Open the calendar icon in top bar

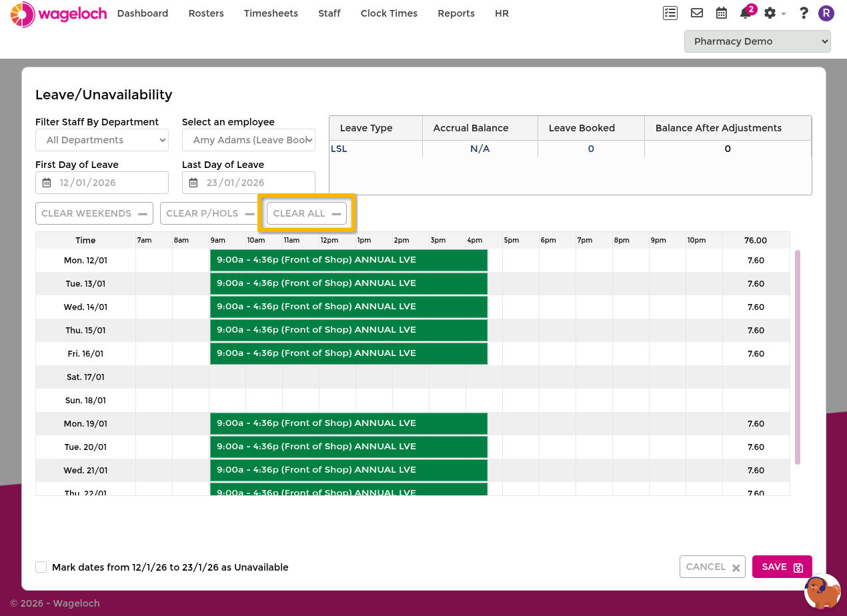(x=722, y=13)
